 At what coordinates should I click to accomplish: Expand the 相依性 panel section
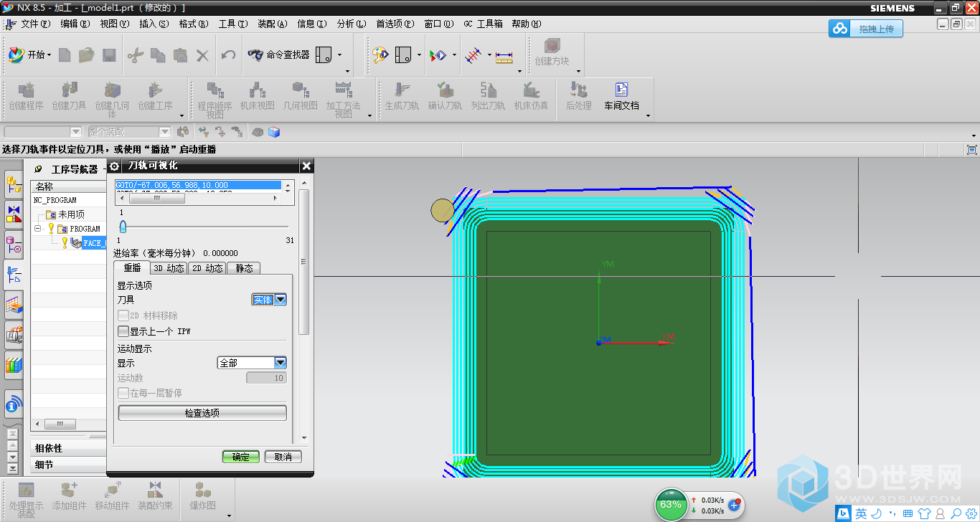69,448
